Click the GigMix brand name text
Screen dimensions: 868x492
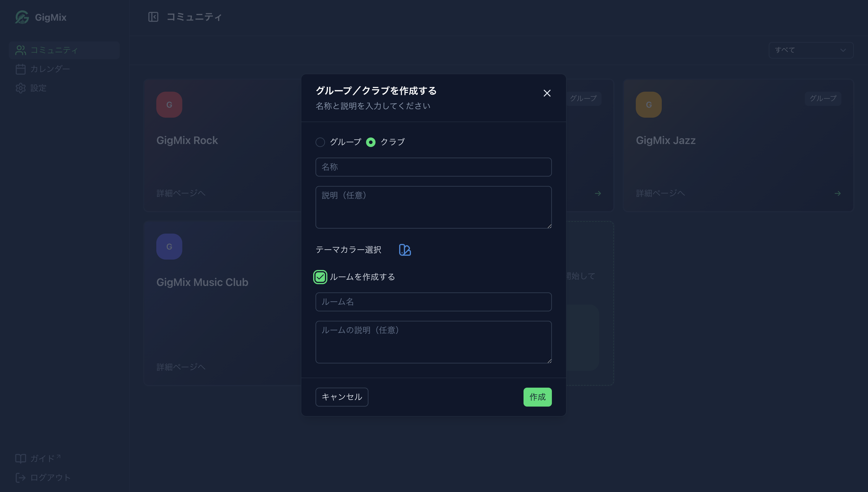pos(51,17)
